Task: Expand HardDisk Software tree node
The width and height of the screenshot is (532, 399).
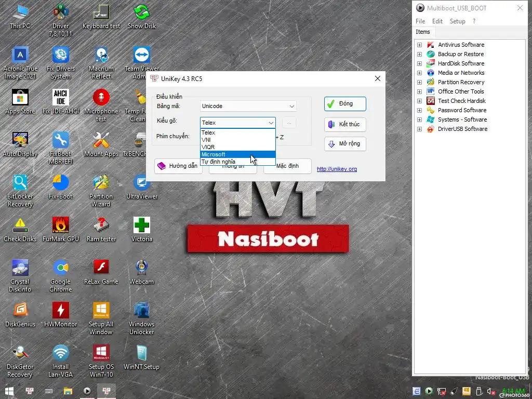Action: tap(419, 63)
